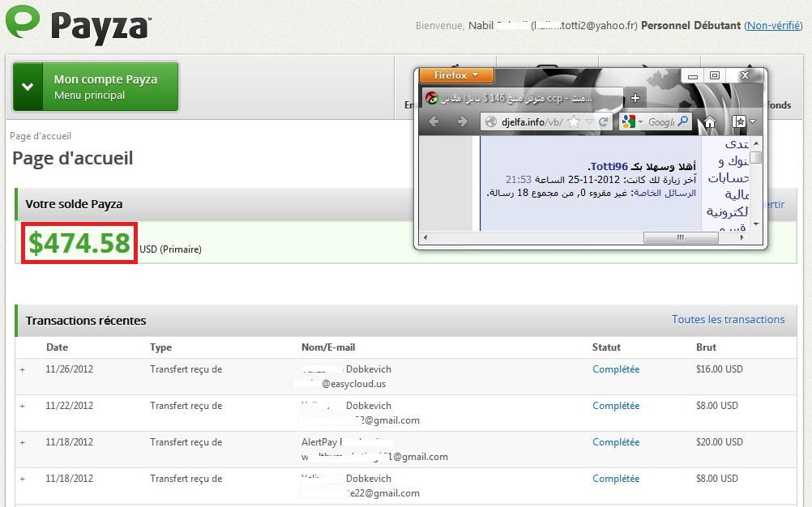Screen dimensions: 812x507
Task: Open Mon compte Payza main menu
Action: [x=96, y=87]
